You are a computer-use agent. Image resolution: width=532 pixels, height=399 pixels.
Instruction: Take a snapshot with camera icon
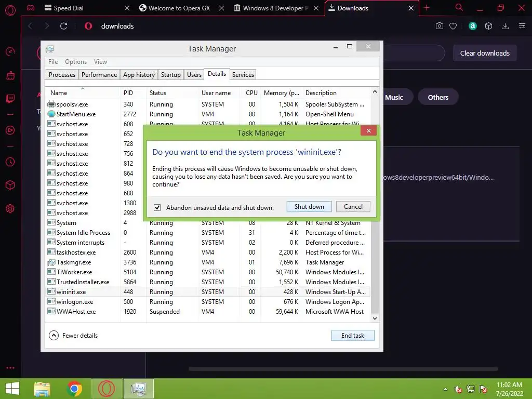point(440,26)
